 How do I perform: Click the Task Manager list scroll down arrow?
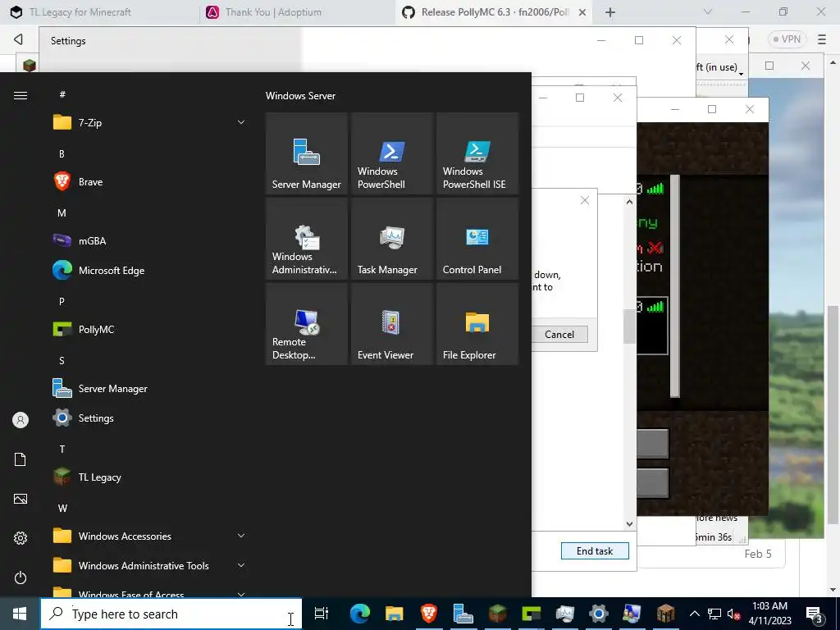629,524
